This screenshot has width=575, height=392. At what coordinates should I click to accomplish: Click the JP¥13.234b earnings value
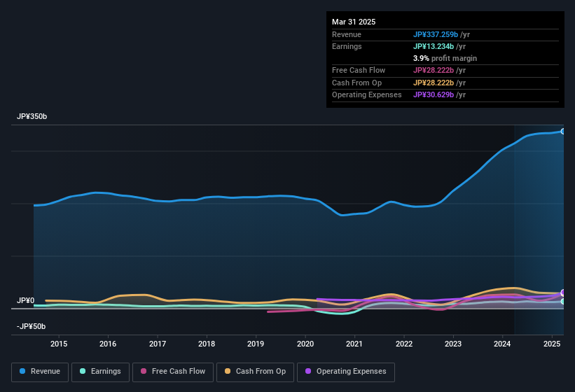(x=434, y=46)
